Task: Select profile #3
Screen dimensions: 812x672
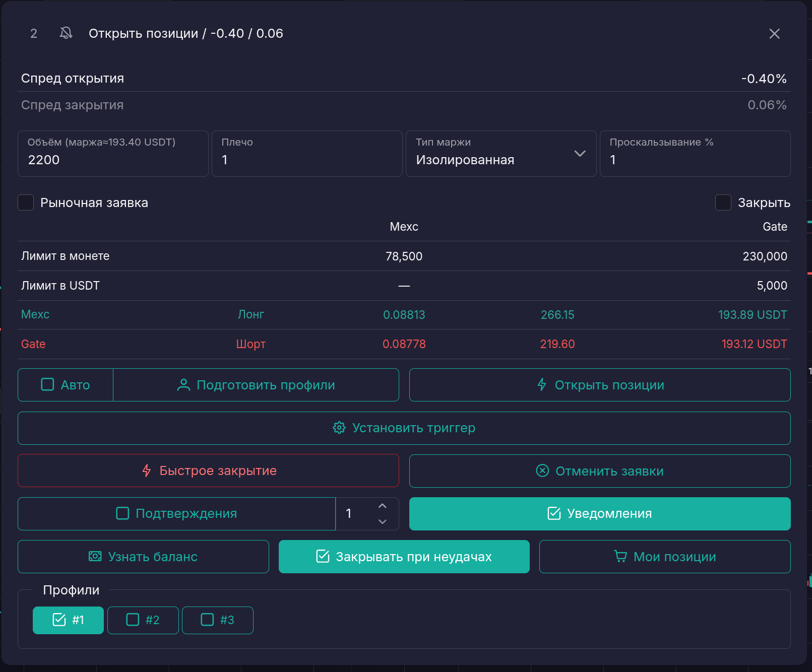Action: tap(217, 620)
